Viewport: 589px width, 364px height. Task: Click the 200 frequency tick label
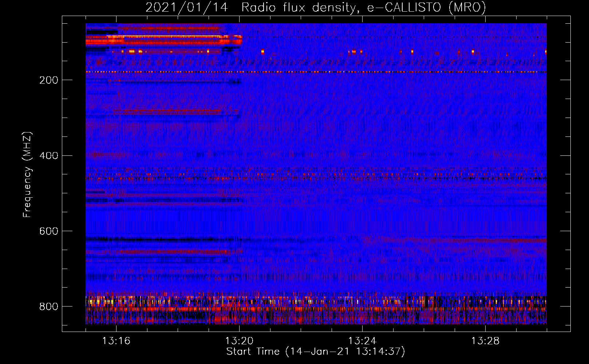[49, 80]
